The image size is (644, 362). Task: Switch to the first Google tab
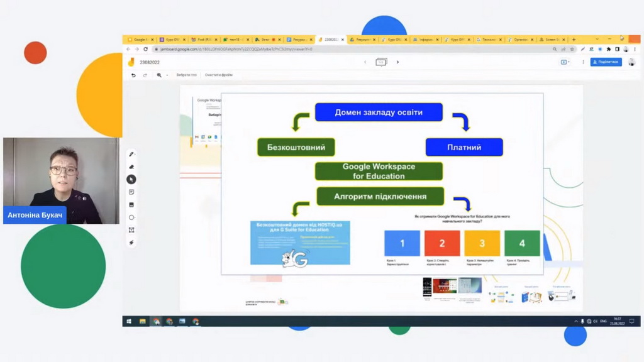tap(140, 40)
